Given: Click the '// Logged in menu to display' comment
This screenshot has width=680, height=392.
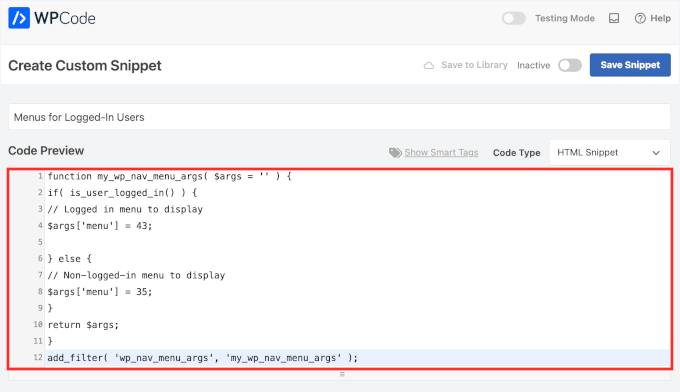Looking at the screenshot, I should pos(125,209).
